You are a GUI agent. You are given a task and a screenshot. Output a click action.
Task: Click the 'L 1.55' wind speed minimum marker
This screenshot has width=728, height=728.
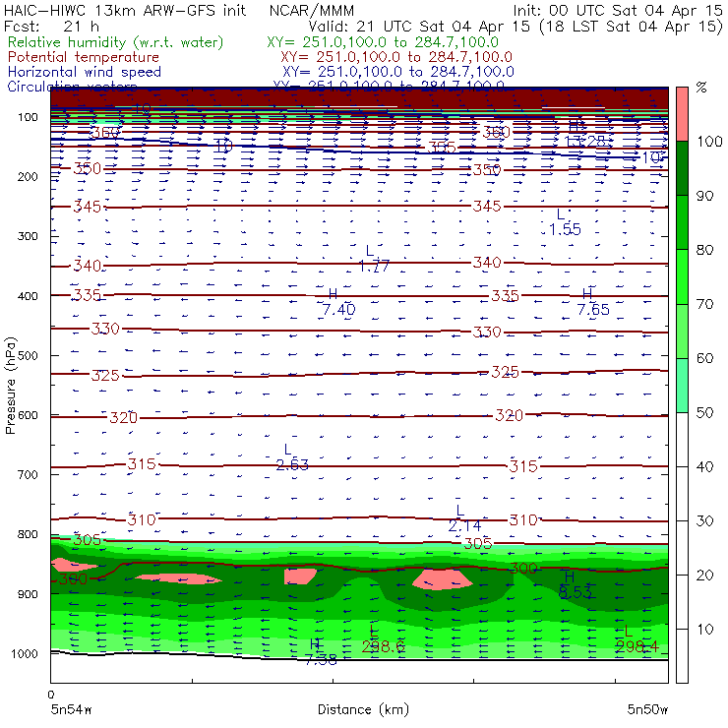(565, 222)
